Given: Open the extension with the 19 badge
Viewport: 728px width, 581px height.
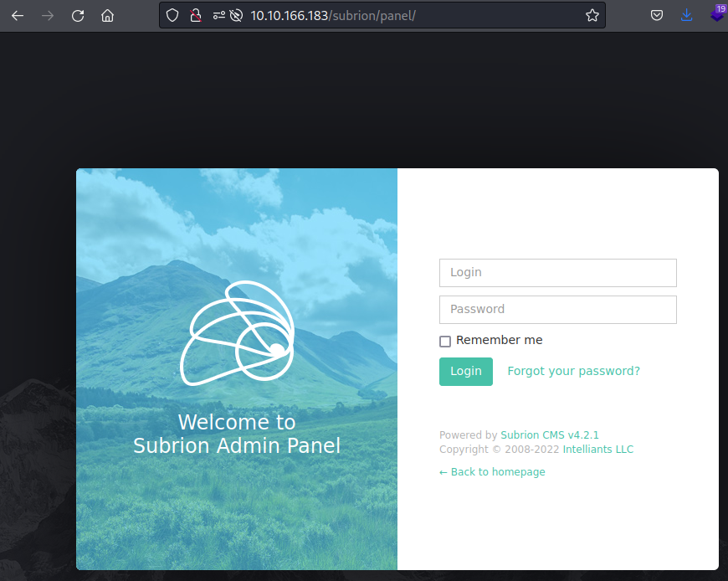Looking at the screenshot, I should pos(715,15).
